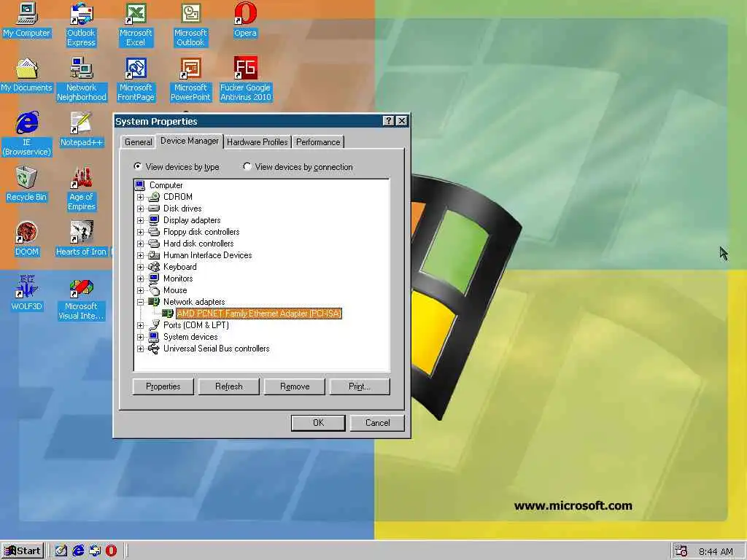Click the first quick launch icon beside Start

click(61, 551)
